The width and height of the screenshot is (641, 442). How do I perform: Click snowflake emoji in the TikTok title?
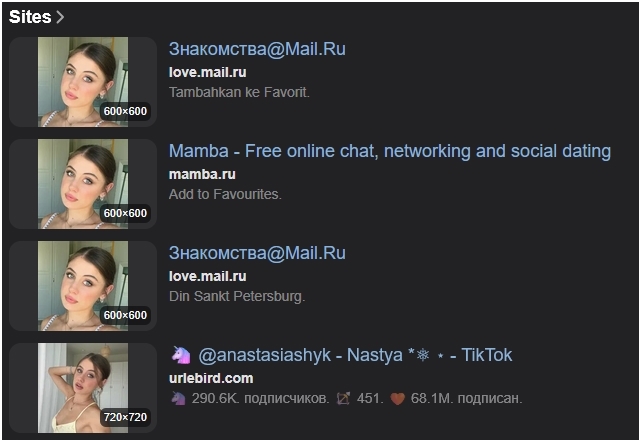[423, 355]
